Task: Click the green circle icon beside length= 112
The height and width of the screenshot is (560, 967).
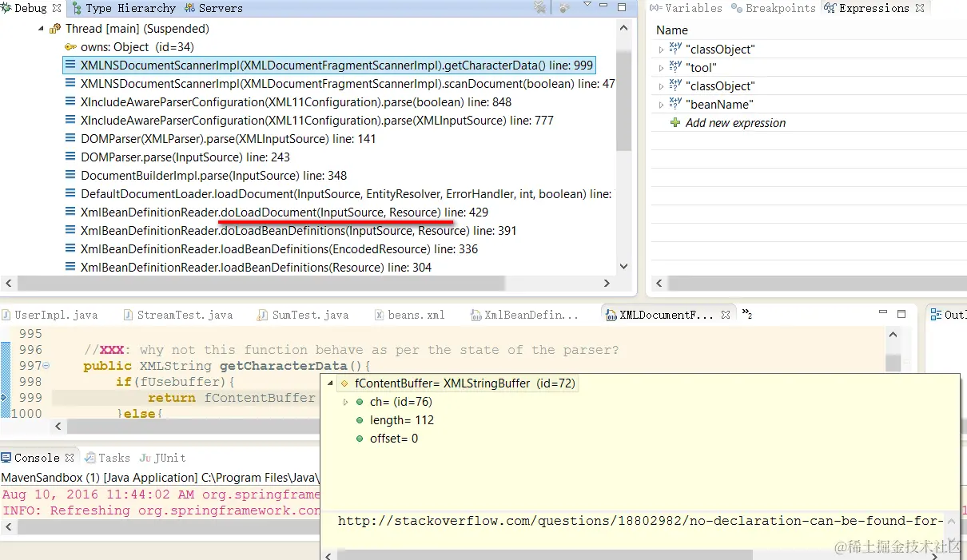Action: 360,420
